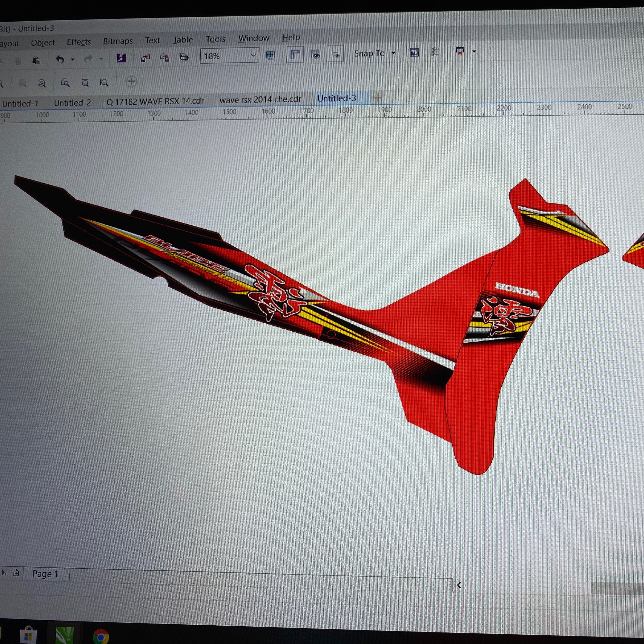The width and height of the screenshot is (644, 644).
Task: Switch to wave rsx 2014 che.cdr tab
Action: 260,99
